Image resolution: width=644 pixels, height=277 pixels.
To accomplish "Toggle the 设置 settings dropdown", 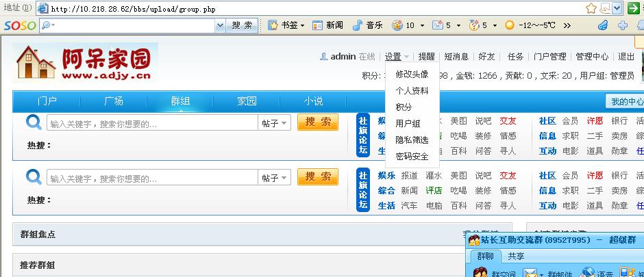I will pos(397,57).
